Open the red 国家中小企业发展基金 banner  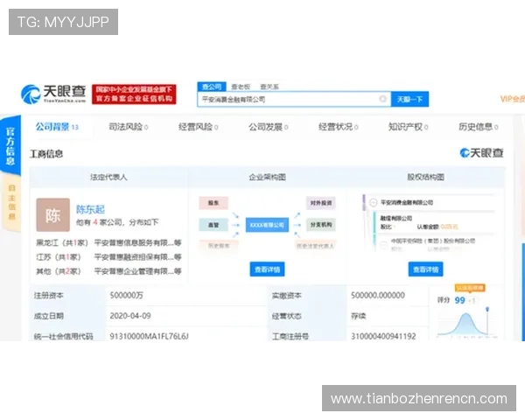(134, 94)
